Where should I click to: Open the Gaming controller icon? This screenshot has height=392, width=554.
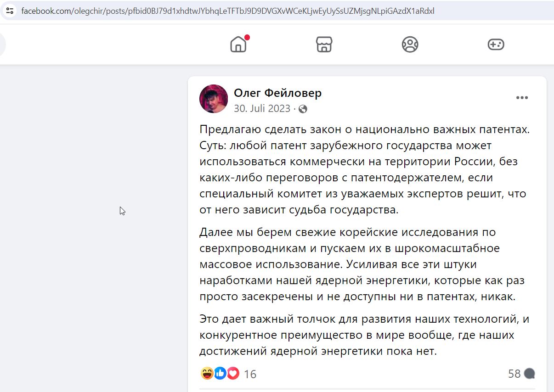tap(496, 45)
